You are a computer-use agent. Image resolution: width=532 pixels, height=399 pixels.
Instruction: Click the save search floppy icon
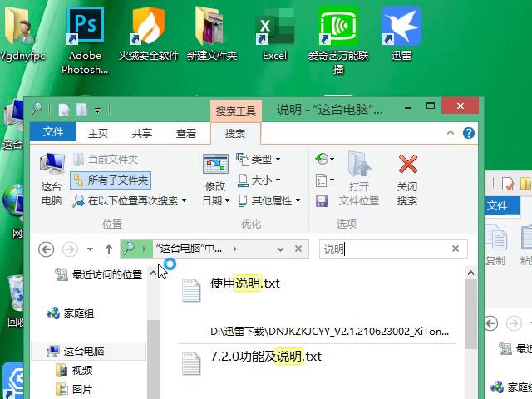click(x=322, y=201)
